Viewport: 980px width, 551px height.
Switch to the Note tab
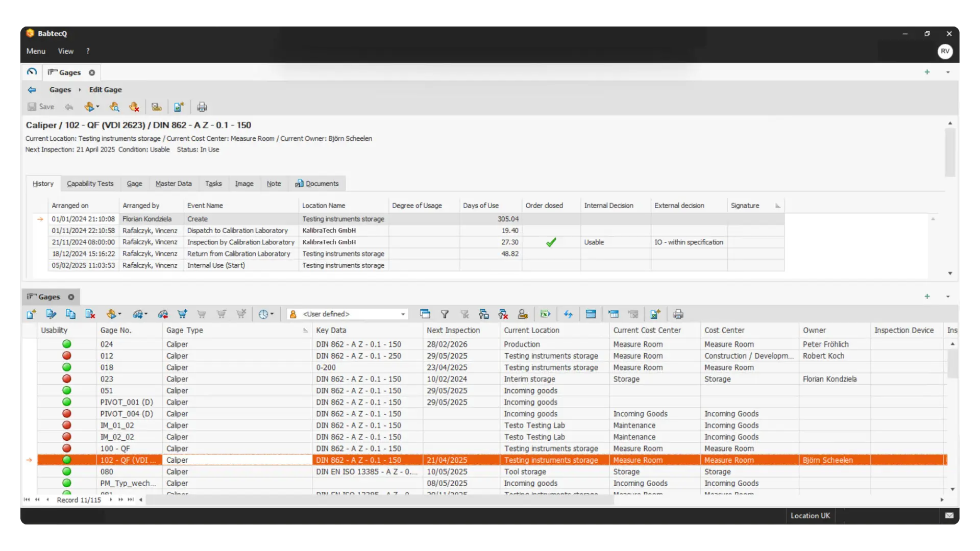coord(274,184)
